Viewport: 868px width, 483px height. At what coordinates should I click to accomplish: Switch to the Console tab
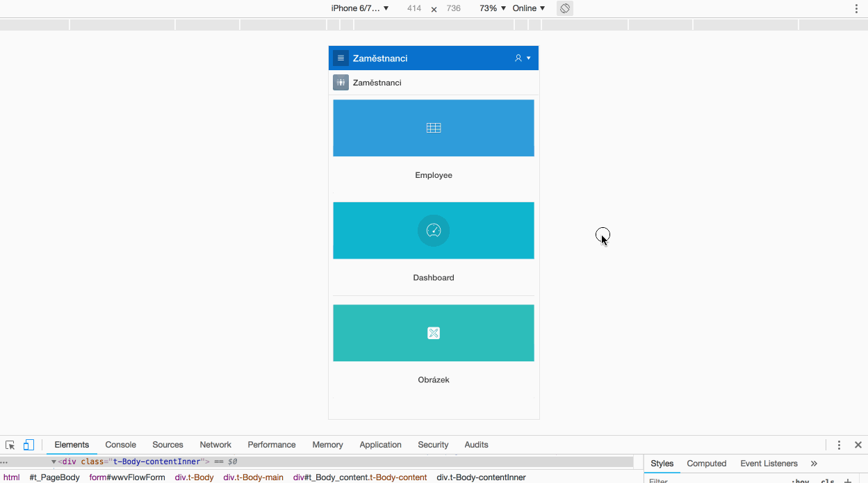coord(120,445)
